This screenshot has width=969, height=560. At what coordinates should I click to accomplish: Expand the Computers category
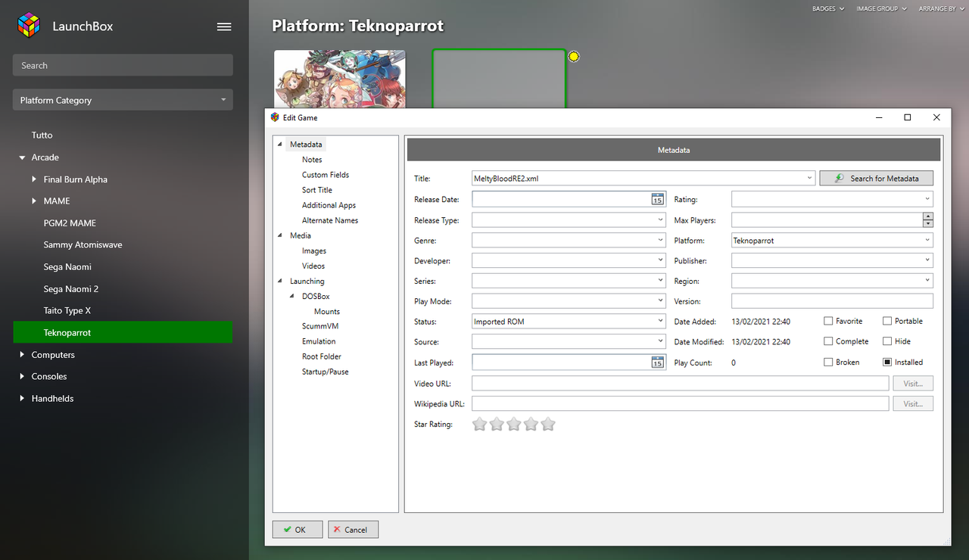(x=22, y=355)
